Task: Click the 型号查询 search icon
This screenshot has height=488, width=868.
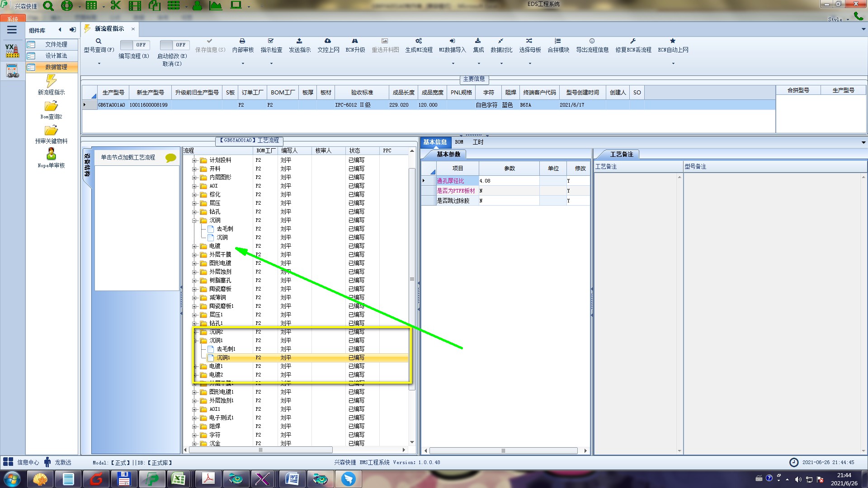Action: 99,41
